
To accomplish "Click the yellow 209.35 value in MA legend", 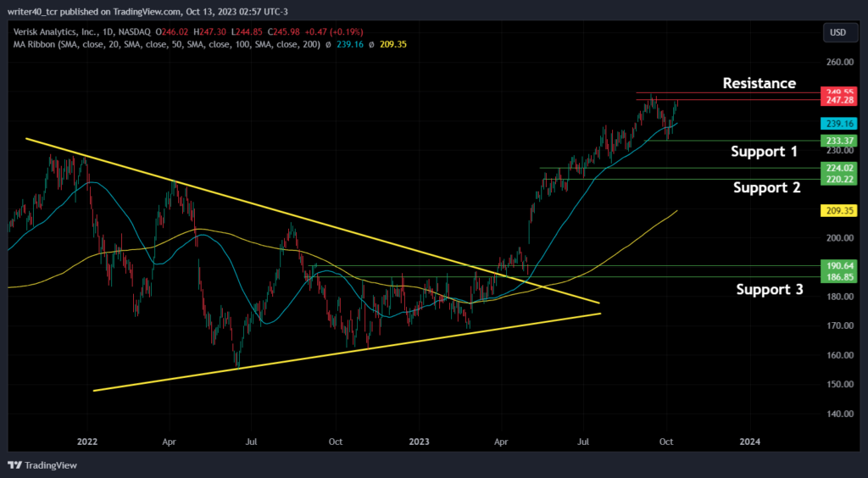I will pyautogui.click(x=393, y=44).
